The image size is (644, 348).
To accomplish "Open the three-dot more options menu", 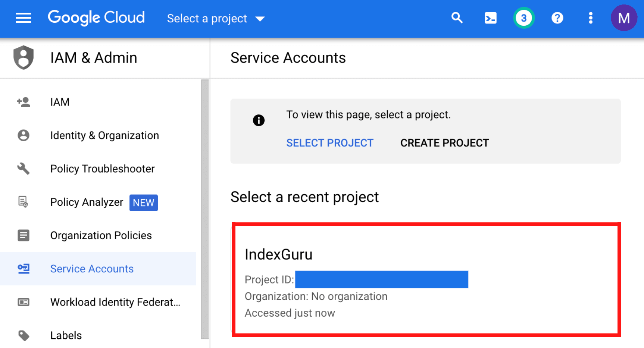I will point(590,18).
